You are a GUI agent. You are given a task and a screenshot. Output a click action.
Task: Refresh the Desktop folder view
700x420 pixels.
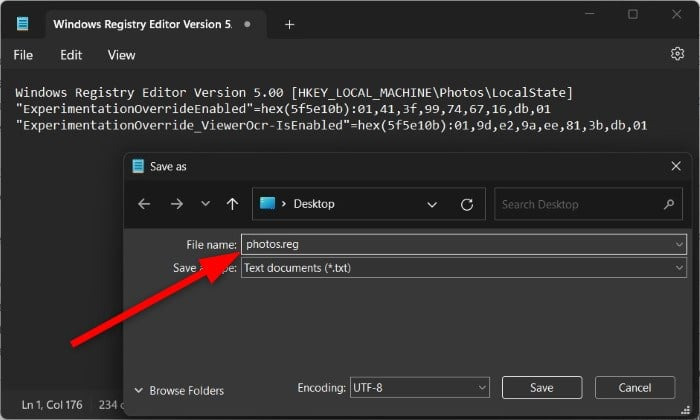(467, 204)
